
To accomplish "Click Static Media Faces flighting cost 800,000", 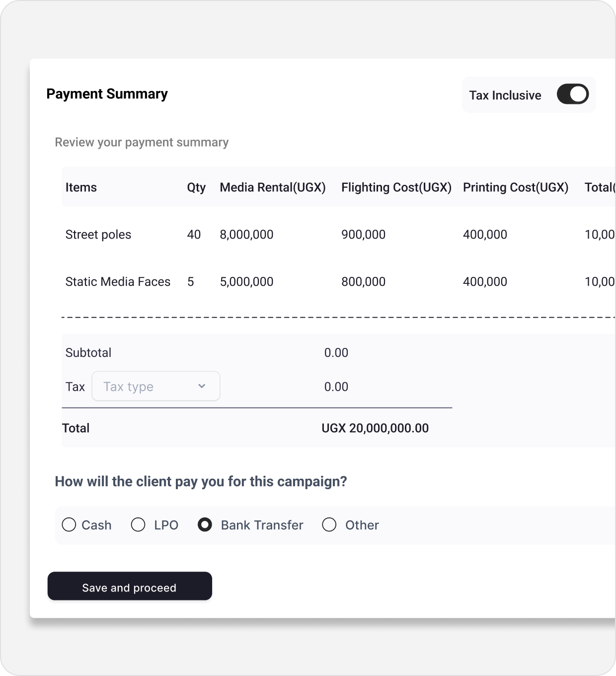I will [363, 282].
